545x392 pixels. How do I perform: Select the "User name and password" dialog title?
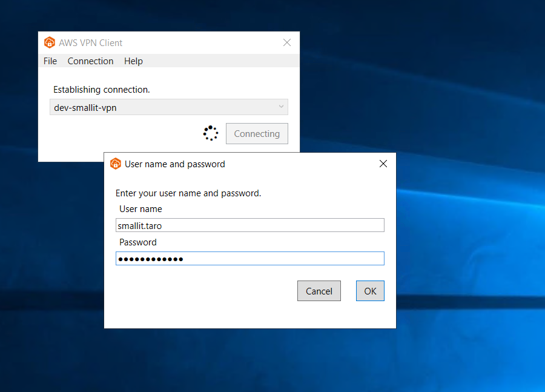coord(175,164)
